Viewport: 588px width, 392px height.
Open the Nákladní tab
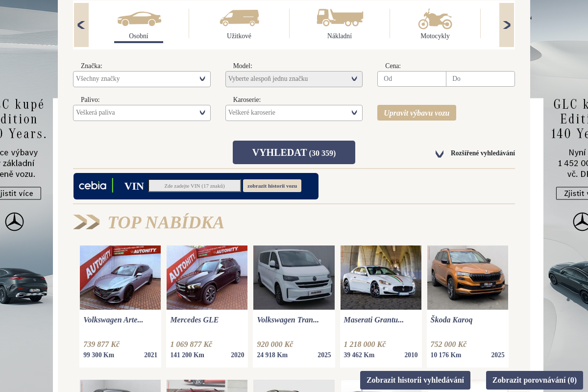[340, 36]
